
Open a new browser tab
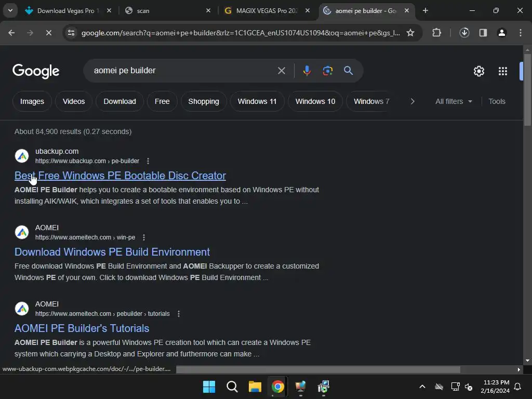click(x=425, y=10)
